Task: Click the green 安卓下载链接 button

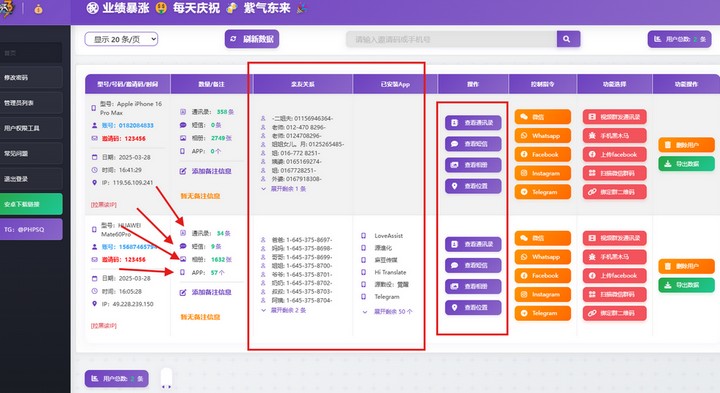Action: (x=31, y=204)
